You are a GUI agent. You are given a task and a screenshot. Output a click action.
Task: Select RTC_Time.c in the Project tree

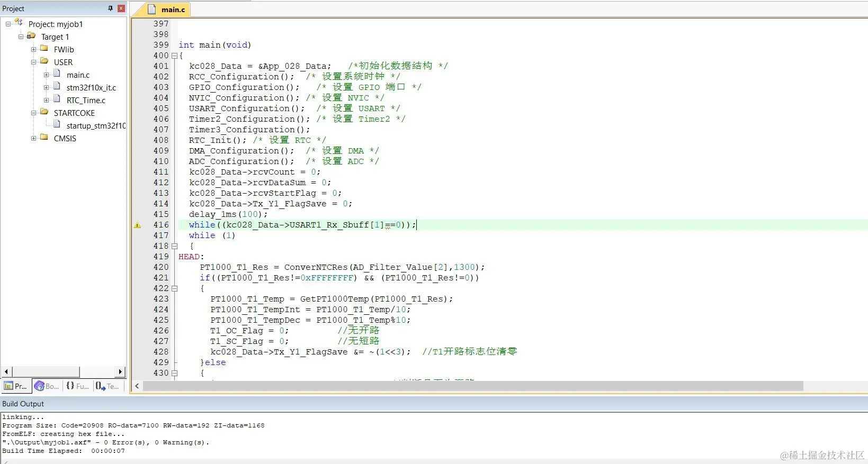pyautogui.click(x=86, y=101)
